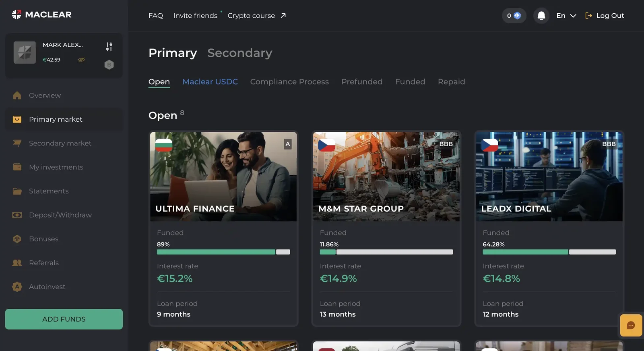This screenshot has height=351, width=644.
Task: Click the user avatar image
Action: (x=25, y=52)
